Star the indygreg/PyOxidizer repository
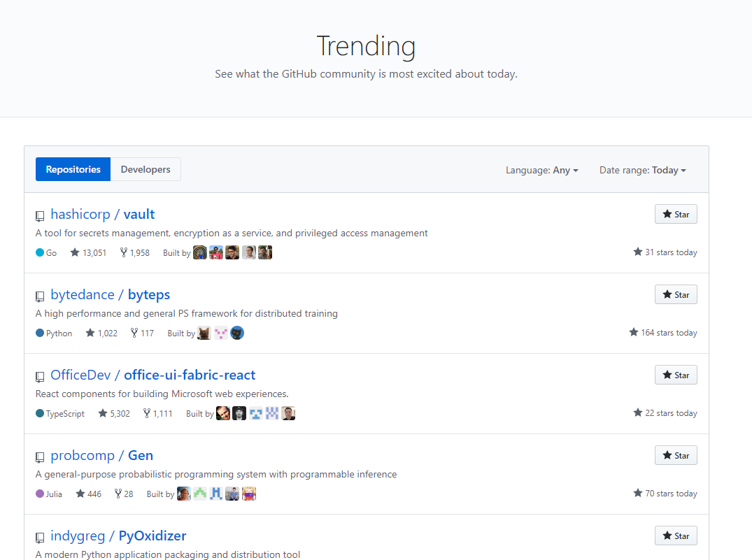Screen dimensions: 752x560 (676, 536)
